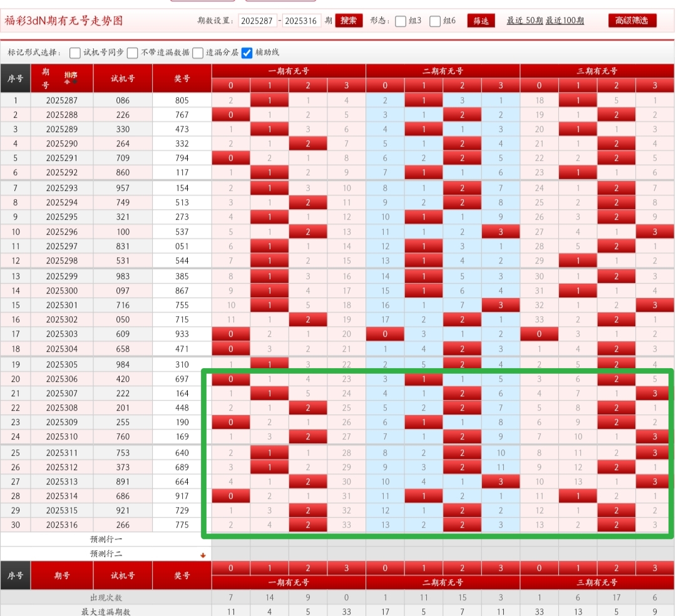This screenshot has height=616, width=676.
Task: Click prize number 664 in row 2025313
Action: click(x=182, y=482)
